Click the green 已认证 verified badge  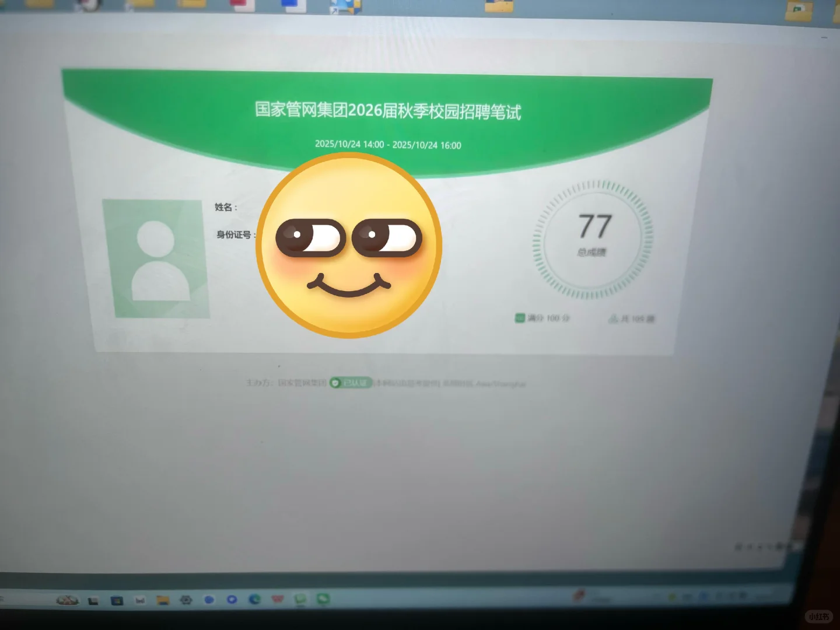click(350, 383)
